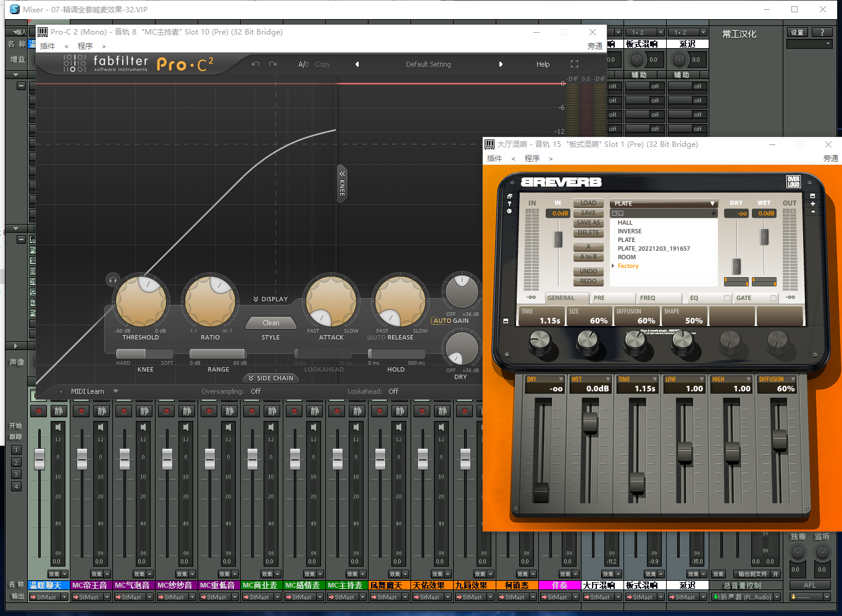Open the Clean style selector
The image size is (842, 616).
click(x=270, y=323)
